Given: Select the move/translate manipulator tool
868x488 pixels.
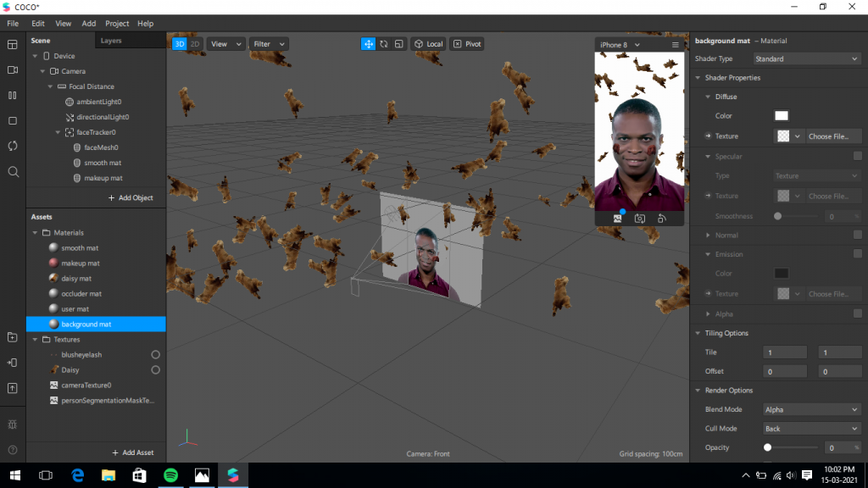Looking at the screenshot, I should pos(368,44).
